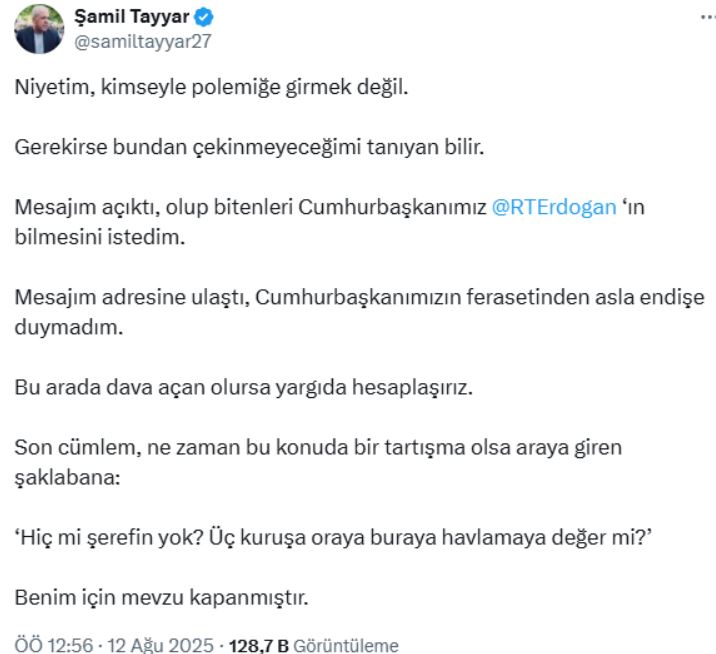
Task: Open the Şamil Tayyar display name link
Action: tap(132, 19)
